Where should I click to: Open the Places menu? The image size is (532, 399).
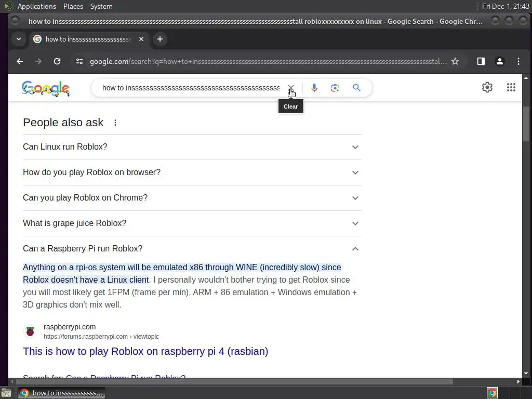click(x=73, y=6)
